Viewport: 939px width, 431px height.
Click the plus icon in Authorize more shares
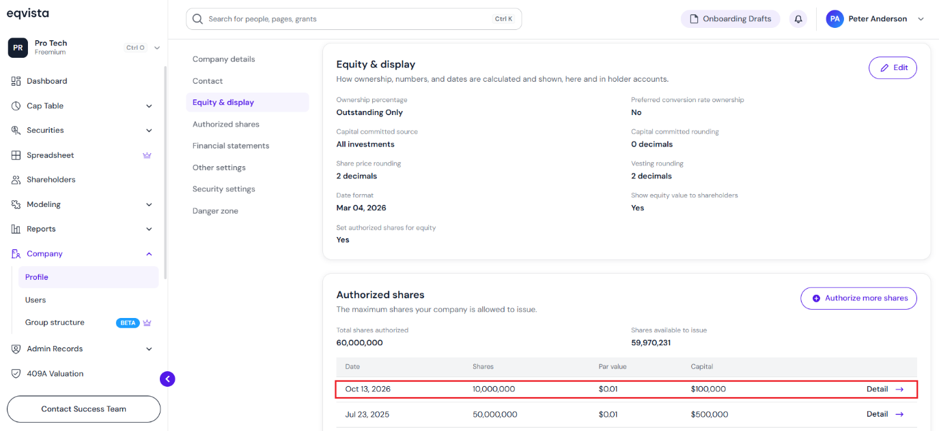pos(816,298)
